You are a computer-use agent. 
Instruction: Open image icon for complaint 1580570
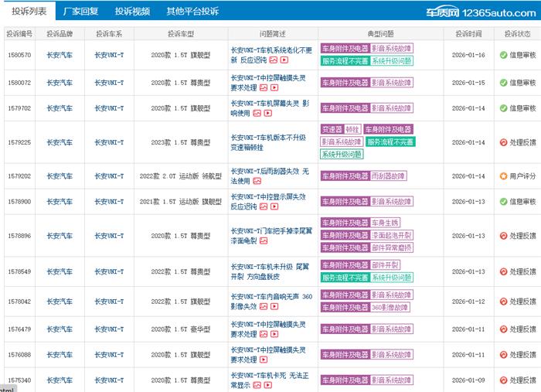pyautogui.click(x=274, y=60)
